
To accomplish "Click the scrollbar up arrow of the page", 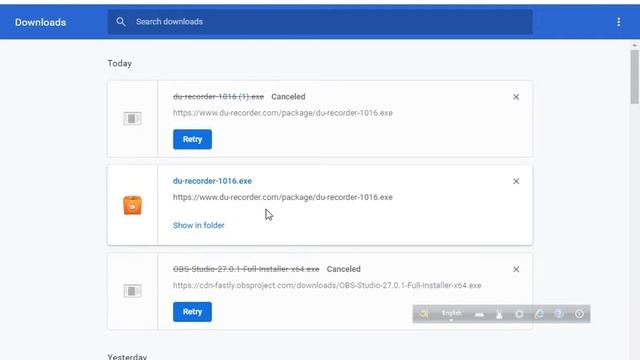I will (634, 45).
